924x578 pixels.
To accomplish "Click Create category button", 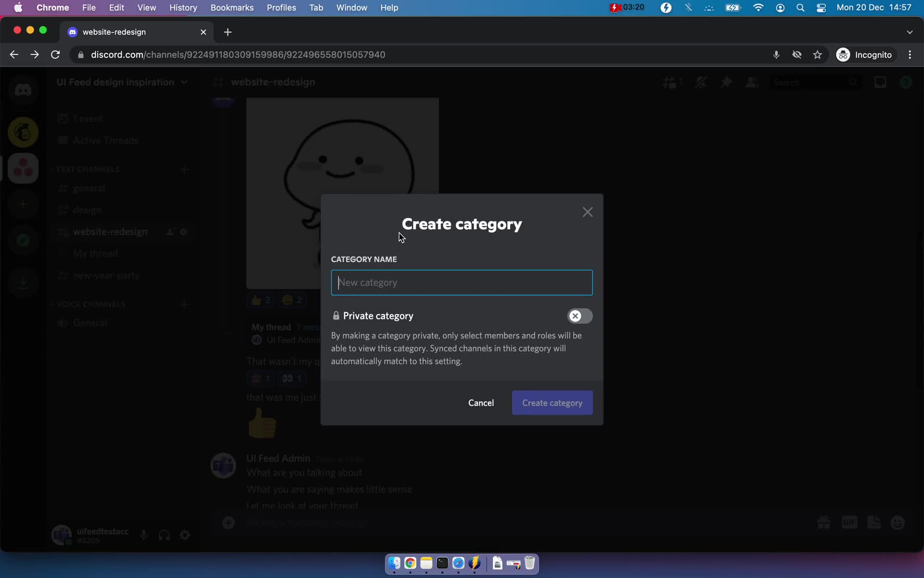I will tap(552, 402).
